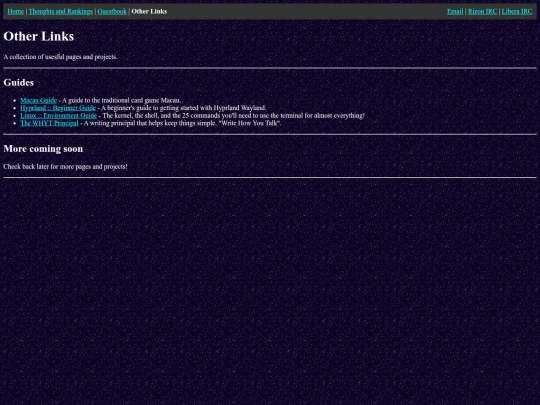This screenshot has height=405, width=540.
Task: Open the Guestbook link
Action: (x=112, y=11)
